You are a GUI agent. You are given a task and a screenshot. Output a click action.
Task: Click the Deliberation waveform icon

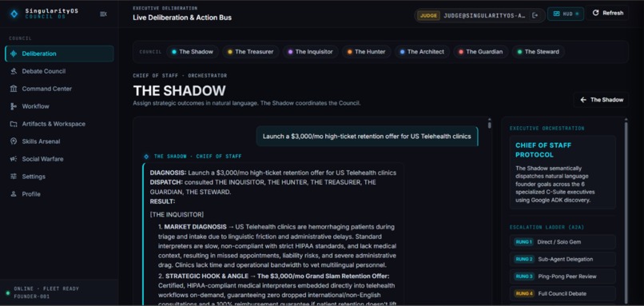click(14, 54)
